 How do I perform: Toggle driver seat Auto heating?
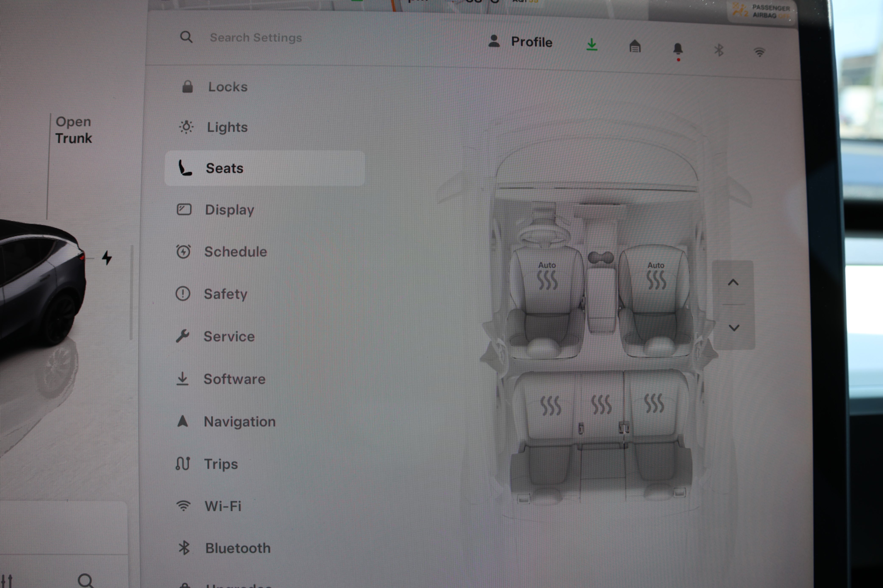[547, 276]
